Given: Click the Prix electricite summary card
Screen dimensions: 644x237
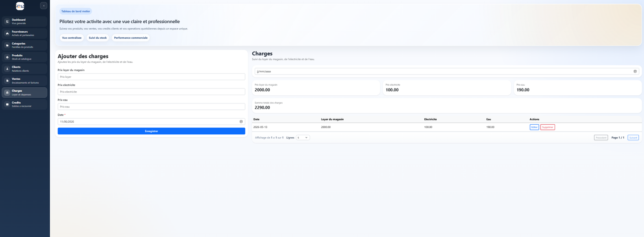Looking at the screenshot, I should [x=447, y=88].
